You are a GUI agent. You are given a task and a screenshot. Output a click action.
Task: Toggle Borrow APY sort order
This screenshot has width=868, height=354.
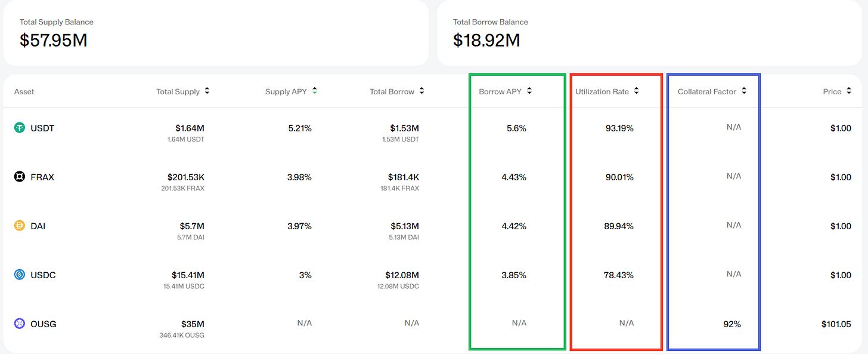529,91
